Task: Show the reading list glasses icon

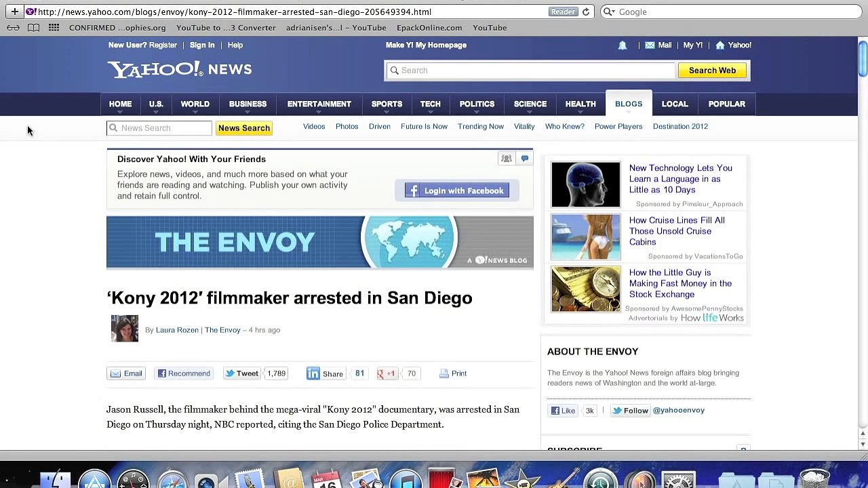Action: (x=13, y=28)
